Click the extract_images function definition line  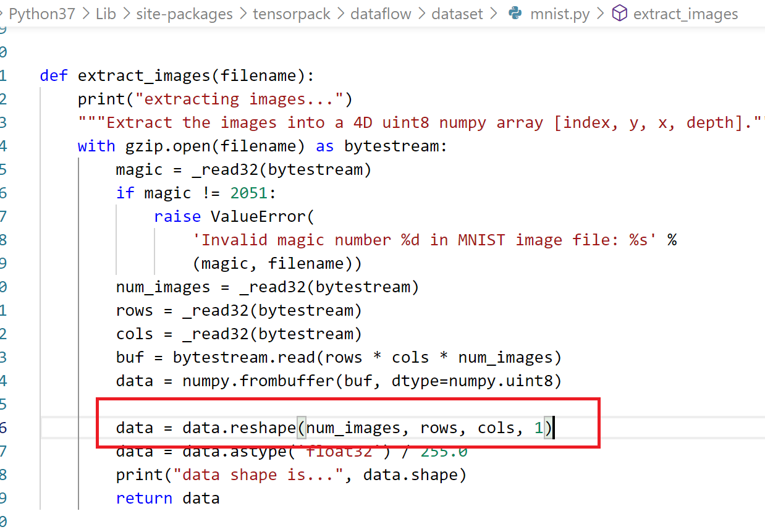[177, 75]
